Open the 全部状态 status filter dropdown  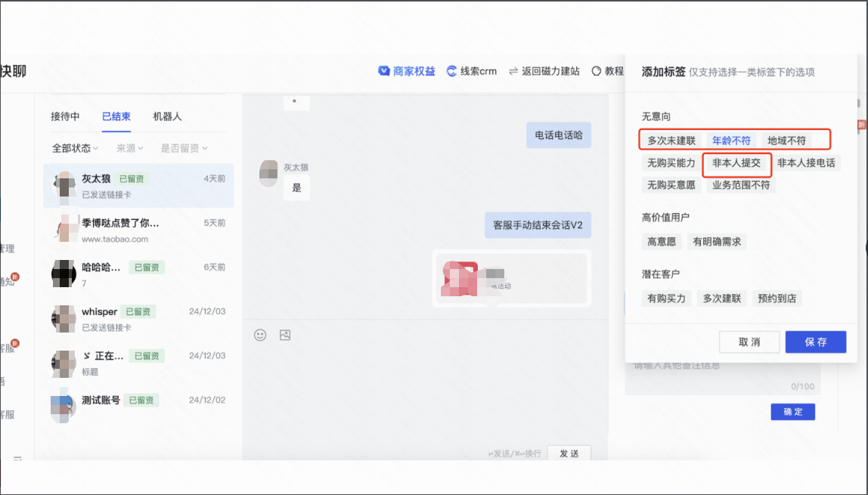click(74, 148)
